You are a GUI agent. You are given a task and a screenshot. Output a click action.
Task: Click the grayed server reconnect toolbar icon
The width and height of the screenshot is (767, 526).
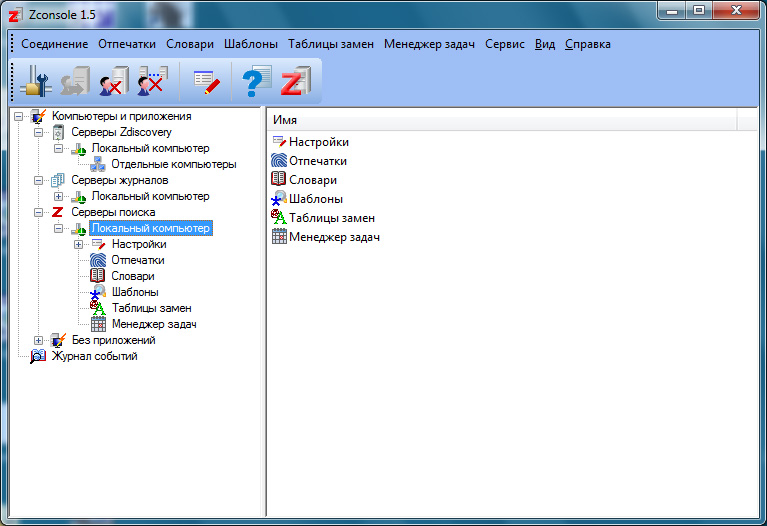click(x=75, y=81)
